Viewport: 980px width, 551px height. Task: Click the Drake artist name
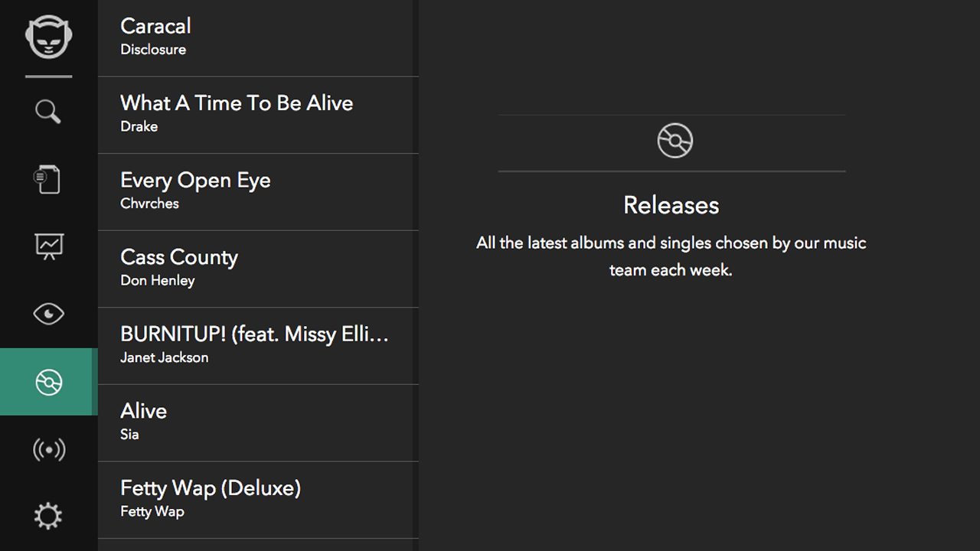coord(139,126)
